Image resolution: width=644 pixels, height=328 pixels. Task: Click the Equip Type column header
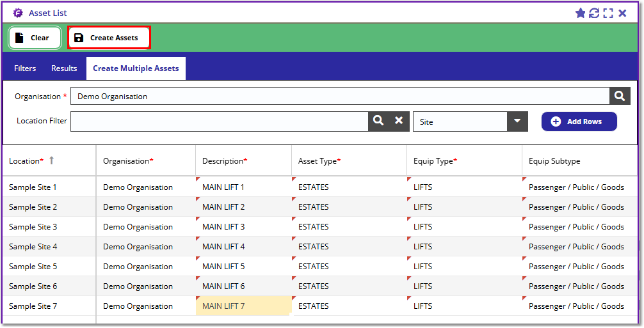[464, 160]
